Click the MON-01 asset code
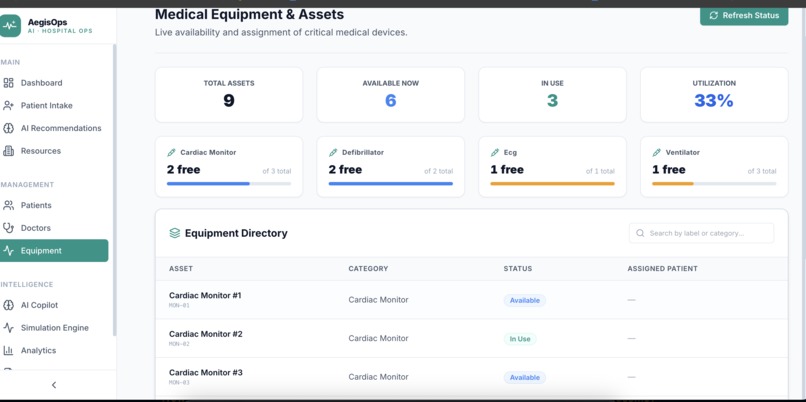 pyautogui.click(x=179, y=305)
